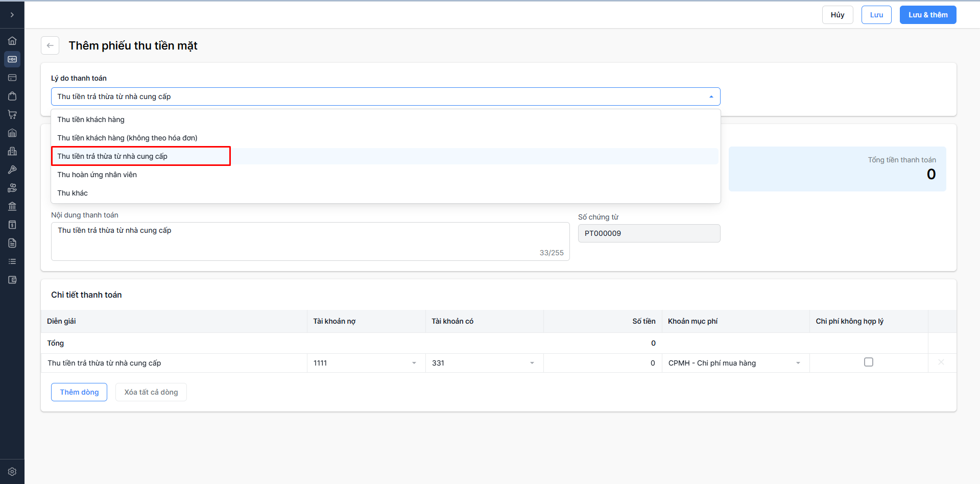Select Thu tiền khách hàng option
Viewport: 980px width, 484px height.
point(91,119)
